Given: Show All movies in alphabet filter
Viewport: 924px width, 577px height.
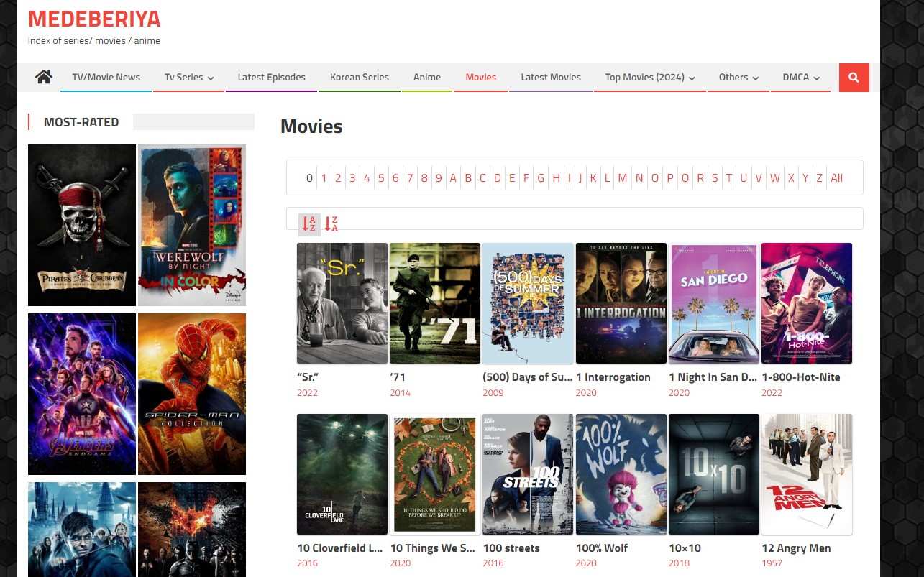Looking at the screenshot, I should (x=836, y=178).
